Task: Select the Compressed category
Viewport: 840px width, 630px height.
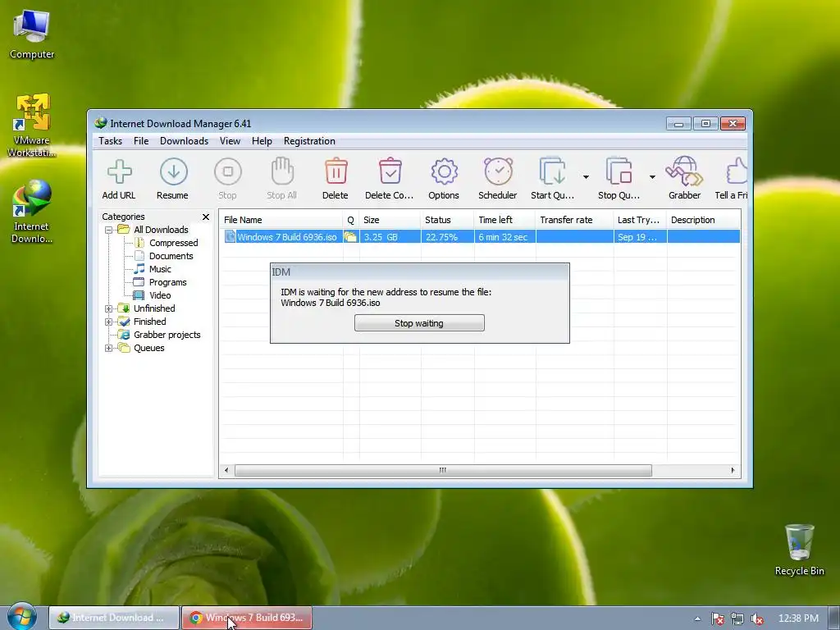Action: click(173, 243)
